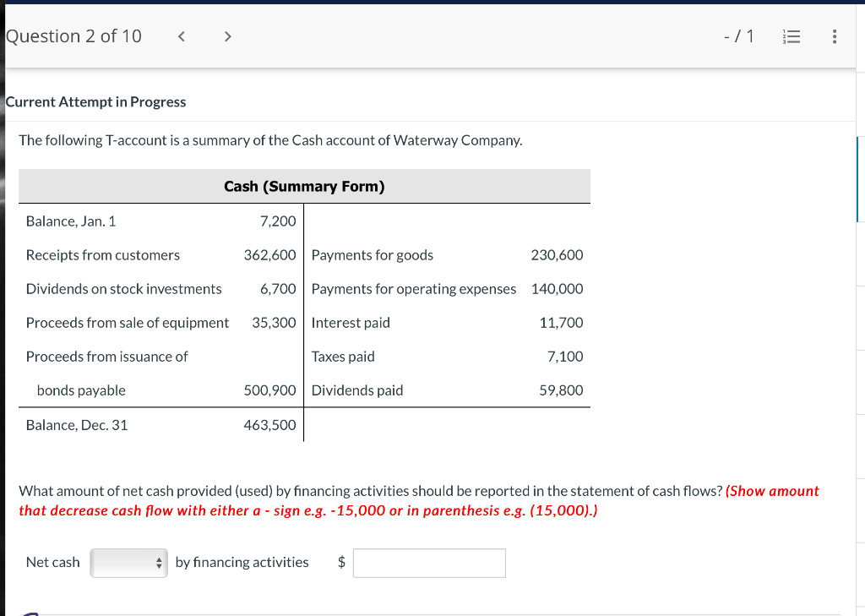Click the 7,100 taxes value
Viewport: 865px width, 616px height.
565,357
